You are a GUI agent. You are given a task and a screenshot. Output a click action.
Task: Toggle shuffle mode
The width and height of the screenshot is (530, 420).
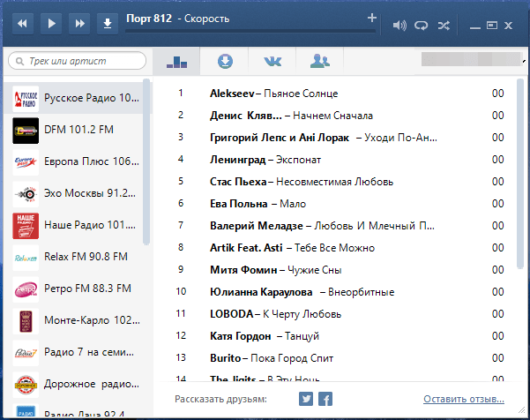(444, 26)
